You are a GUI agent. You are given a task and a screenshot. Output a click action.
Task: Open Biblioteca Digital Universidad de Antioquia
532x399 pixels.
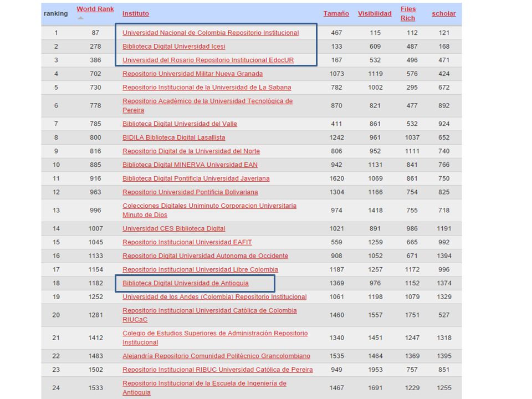(185, 283)
